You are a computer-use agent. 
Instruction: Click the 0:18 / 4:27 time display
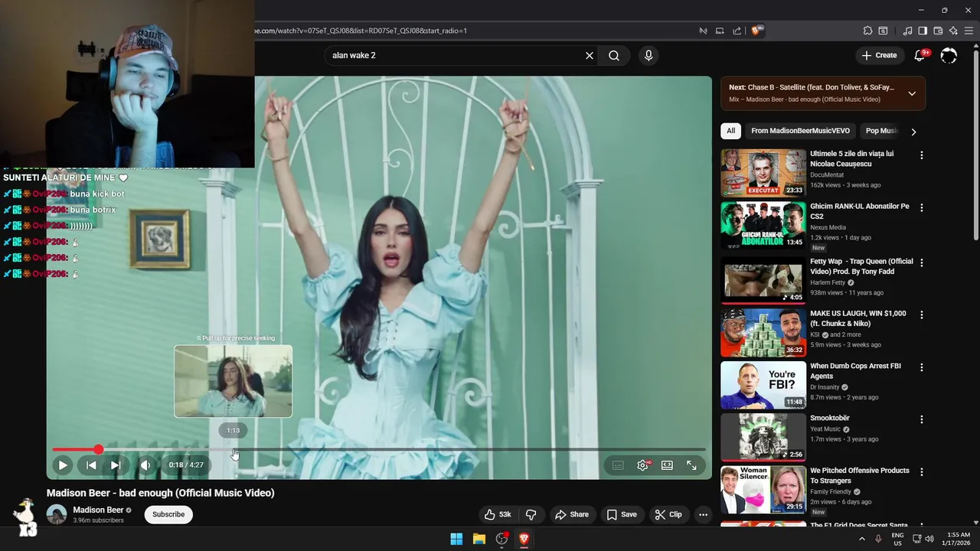click(186, 465)
